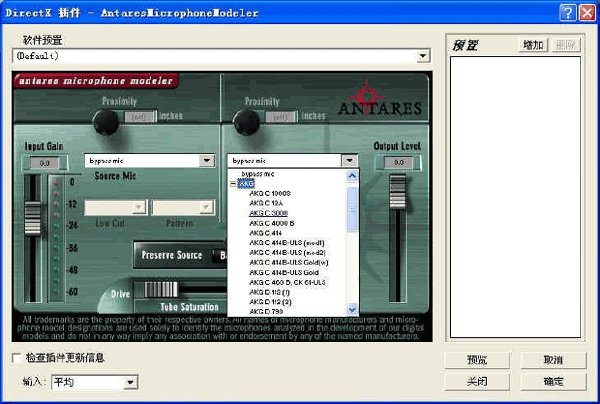Click the 增加 button to add preset
This screenshot has height=404, width=600.
tap(533, 45)
